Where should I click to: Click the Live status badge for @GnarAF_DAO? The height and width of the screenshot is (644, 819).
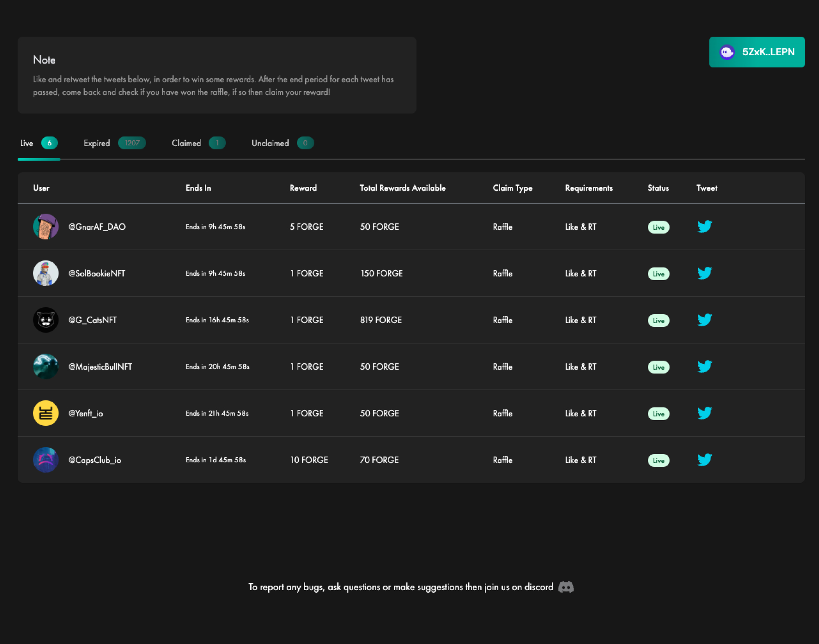(x=658, y=227)
